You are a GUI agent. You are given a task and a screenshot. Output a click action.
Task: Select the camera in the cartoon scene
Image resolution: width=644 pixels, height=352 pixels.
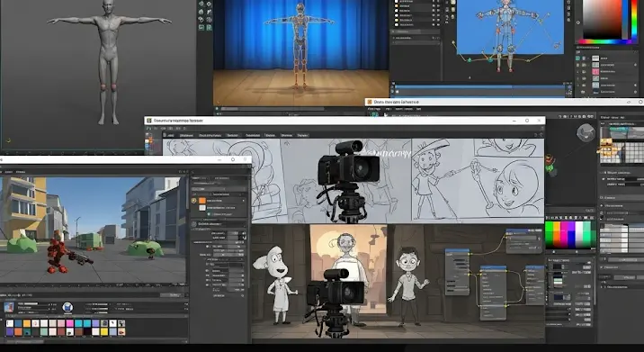coord(335,302)
